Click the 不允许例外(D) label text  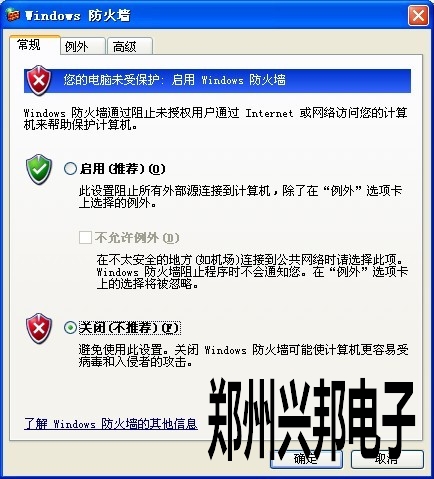(x=137, y=238)
